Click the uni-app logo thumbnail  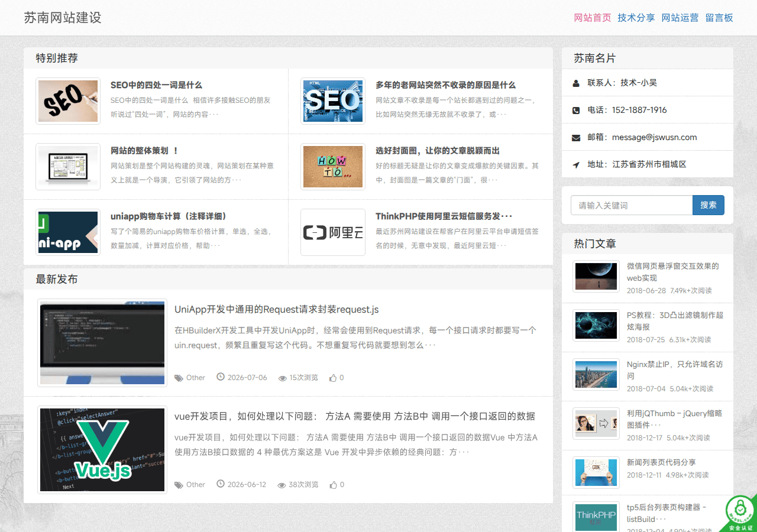point(68,232)
